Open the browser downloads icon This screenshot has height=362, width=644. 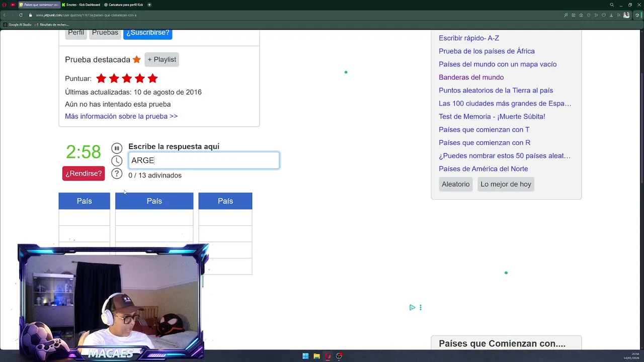click(611, 15)
